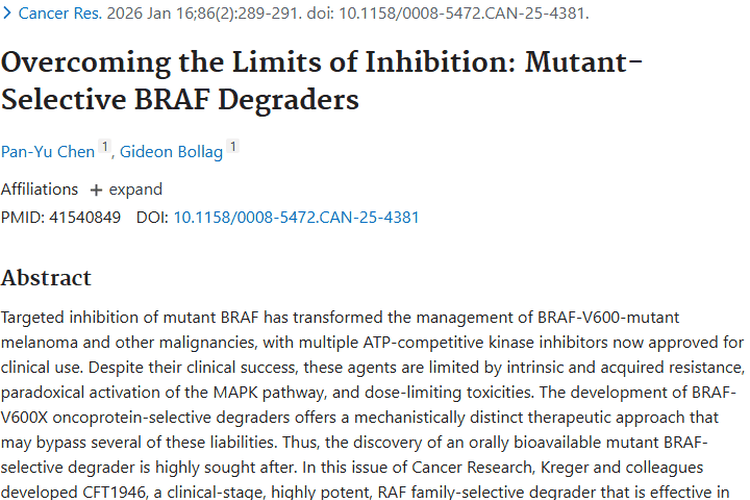Image resolution: width=750 pixels, height=500 pixels.
Task: Click the plus icon beside expand
Action: click(x=96, y=190)
